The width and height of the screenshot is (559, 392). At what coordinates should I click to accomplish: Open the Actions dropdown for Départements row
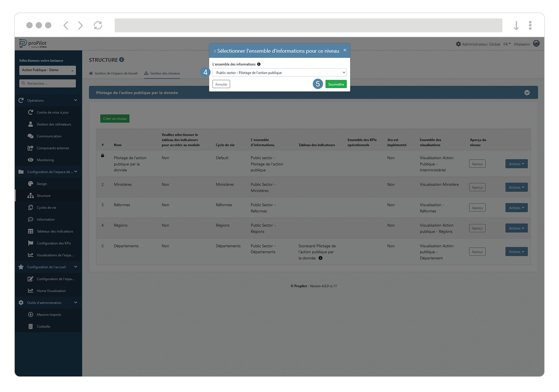[x=516, y=252]
